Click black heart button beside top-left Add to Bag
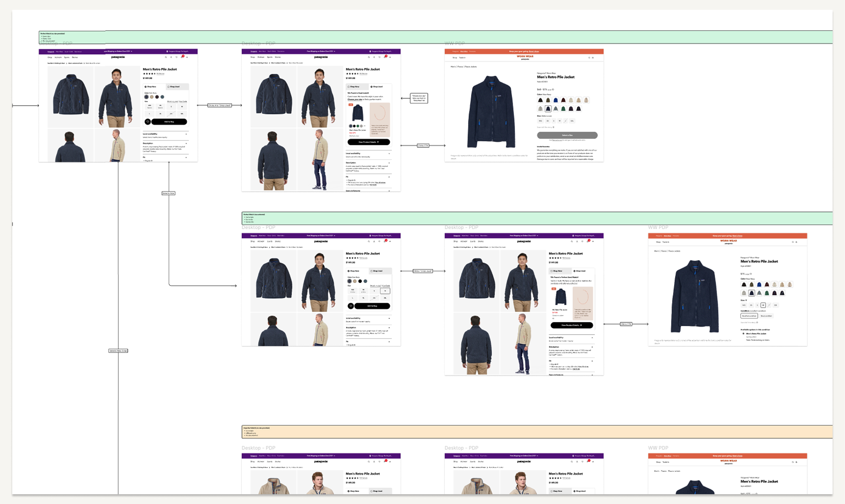 (x=147, y=122)
